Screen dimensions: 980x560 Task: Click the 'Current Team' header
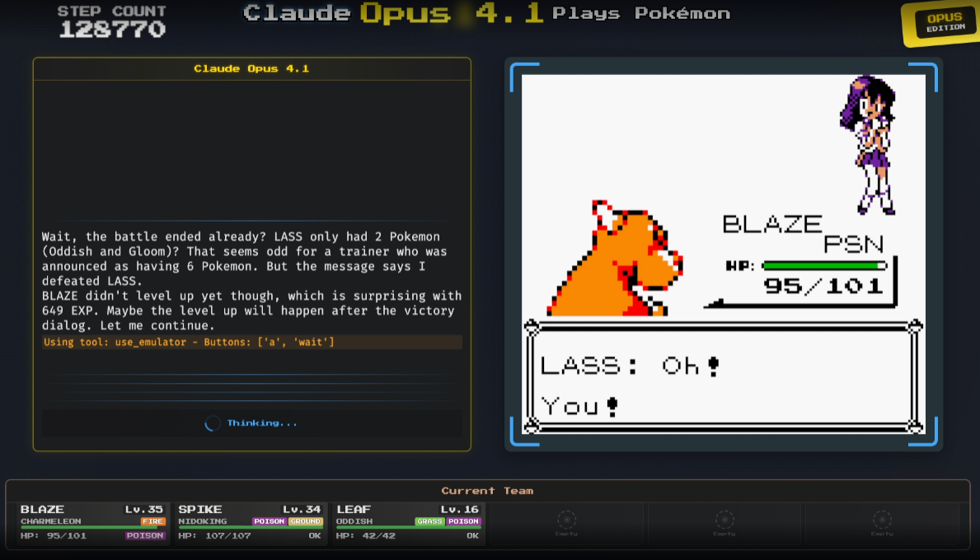(487, 491)
